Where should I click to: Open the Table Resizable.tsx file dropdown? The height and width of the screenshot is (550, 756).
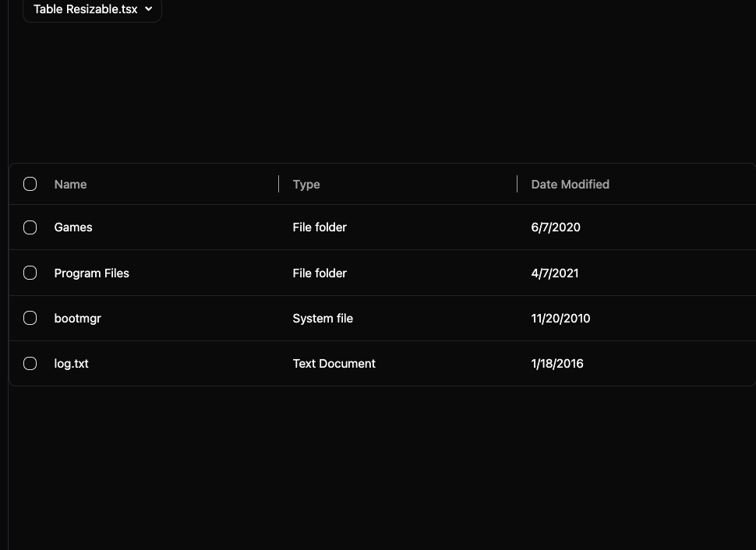92,9
